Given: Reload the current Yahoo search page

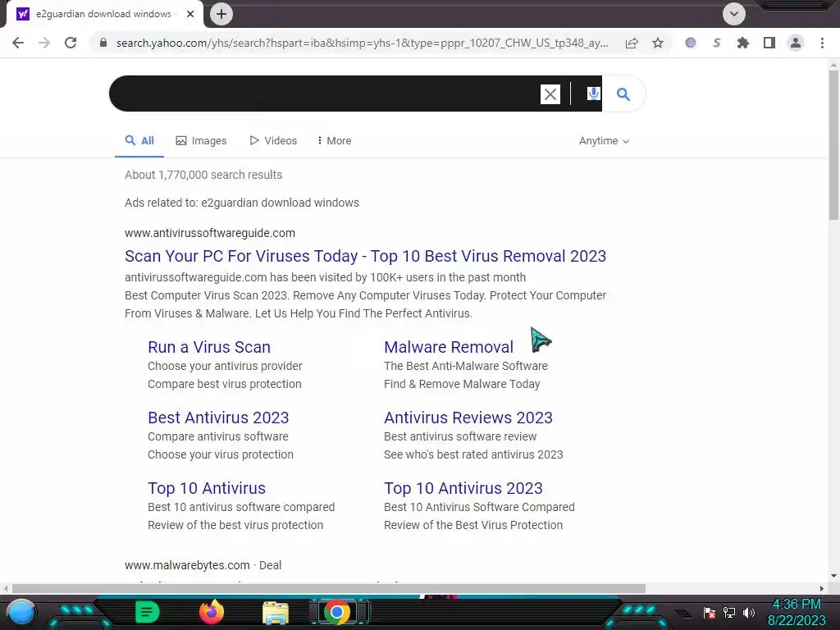Looking at the screenshot, I should click(71, 43).
